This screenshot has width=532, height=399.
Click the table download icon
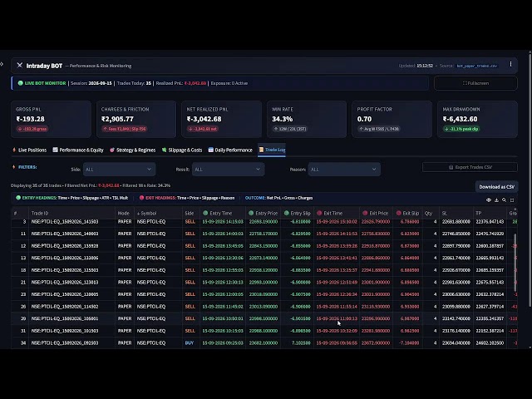click(x=496, y=200)
